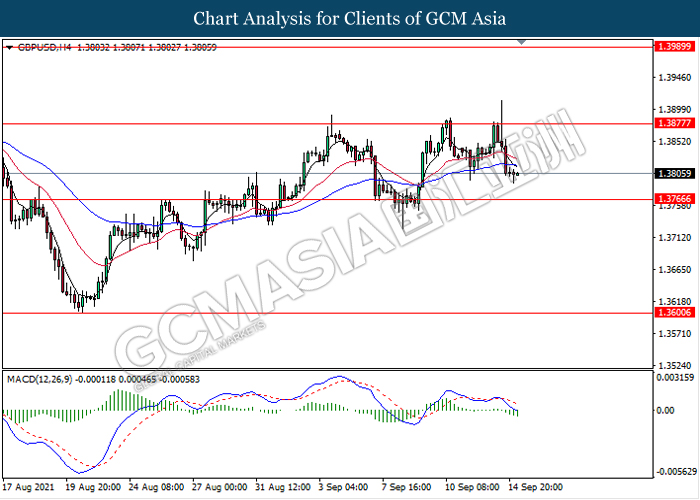Click the 14 Sep 20:00 time label
700x500 pixels.
536,487
